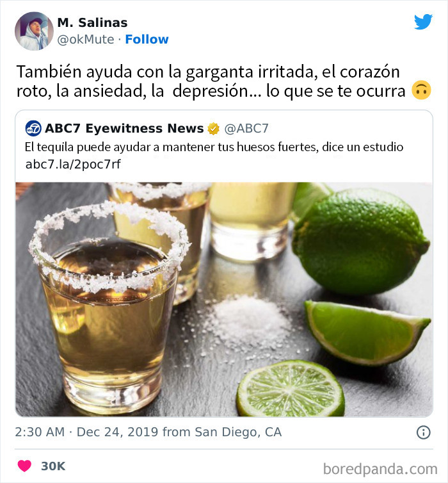Screen dimensions: 448x483
Task: Open the M. Salinas display name
Action: (x=92, y=22)
